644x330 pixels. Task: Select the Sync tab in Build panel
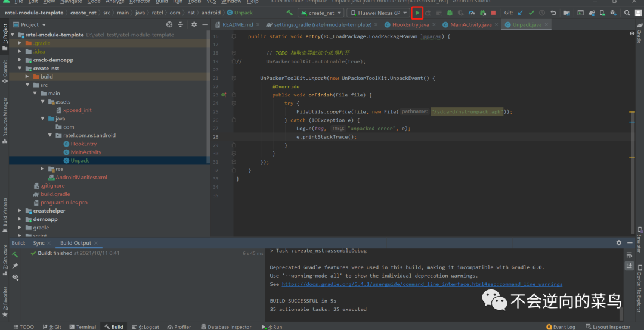[x=39, y=243]
